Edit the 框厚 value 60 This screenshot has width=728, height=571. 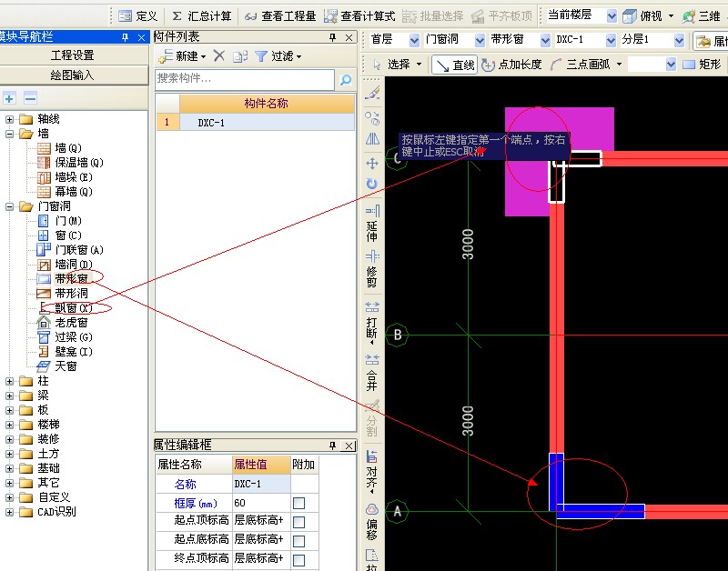coord(261,503)
